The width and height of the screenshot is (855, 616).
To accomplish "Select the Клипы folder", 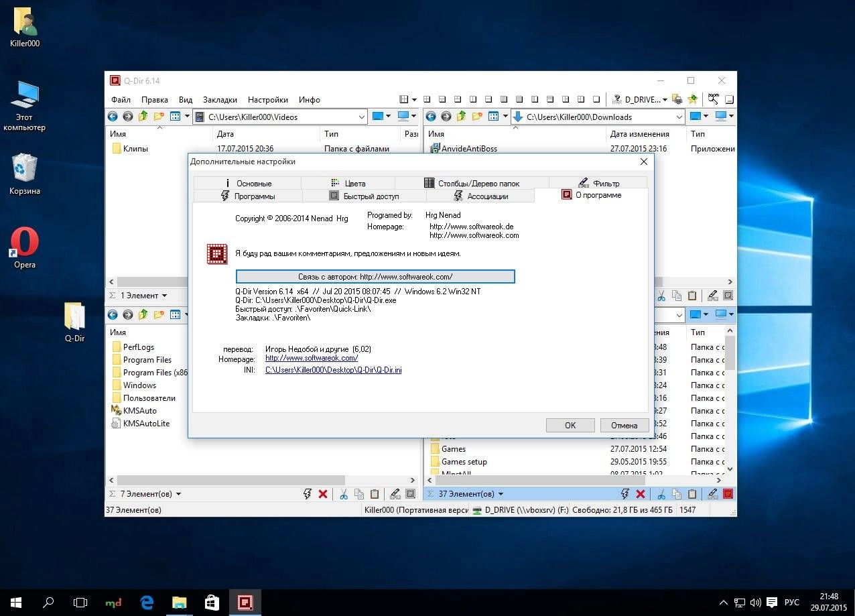I will point(129,149).
